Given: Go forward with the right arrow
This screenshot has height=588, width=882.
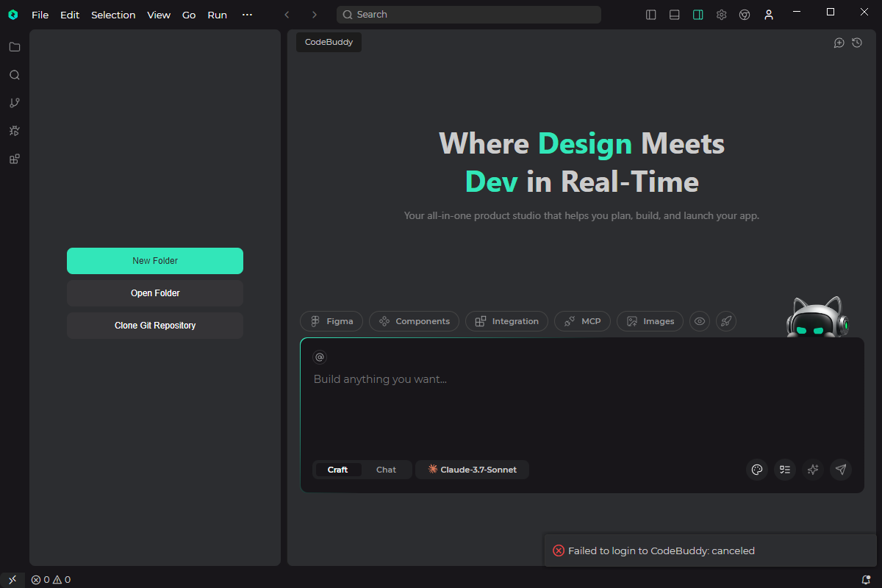Looking at the screenshot, I should coord(315,15).
